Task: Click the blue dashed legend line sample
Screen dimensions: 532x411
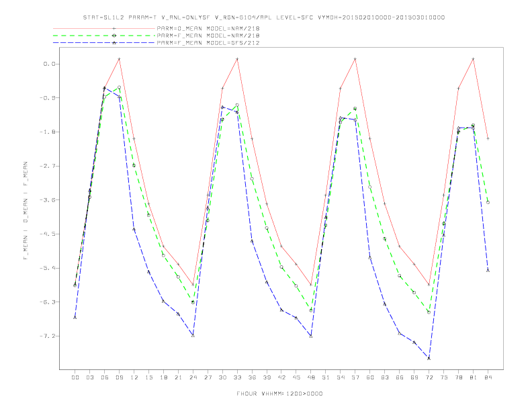Action: coord(104,43)
